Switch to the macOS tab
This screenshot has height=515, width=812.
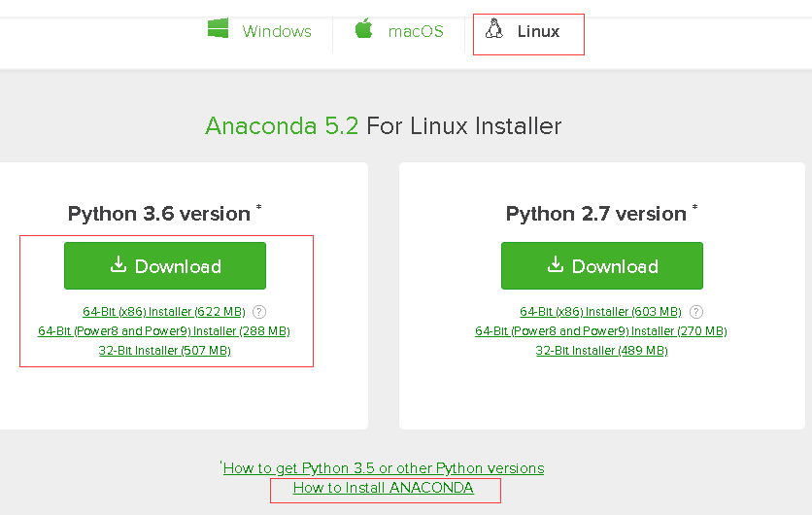click(x=399, y=31)
